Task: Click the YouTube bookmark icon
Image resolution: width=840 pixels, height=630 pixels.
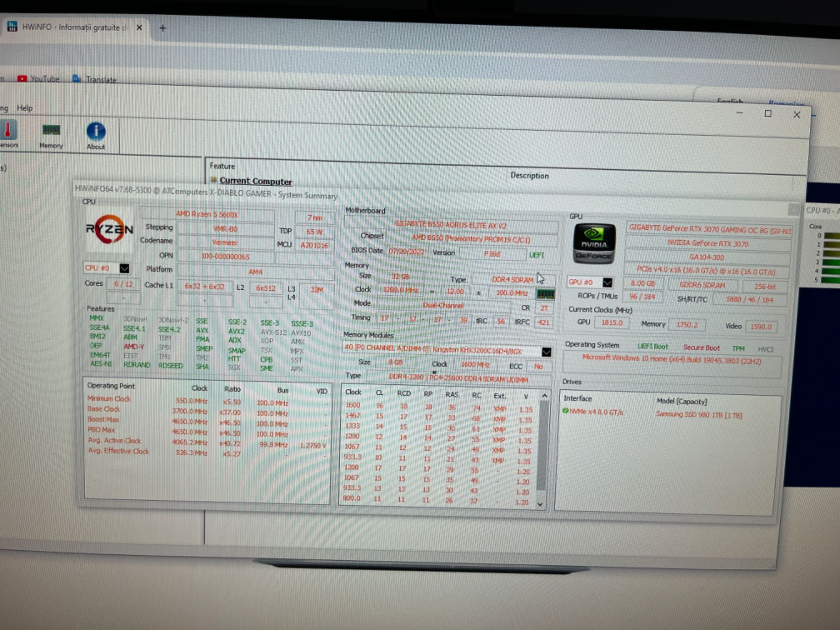Action: point(22,79)
